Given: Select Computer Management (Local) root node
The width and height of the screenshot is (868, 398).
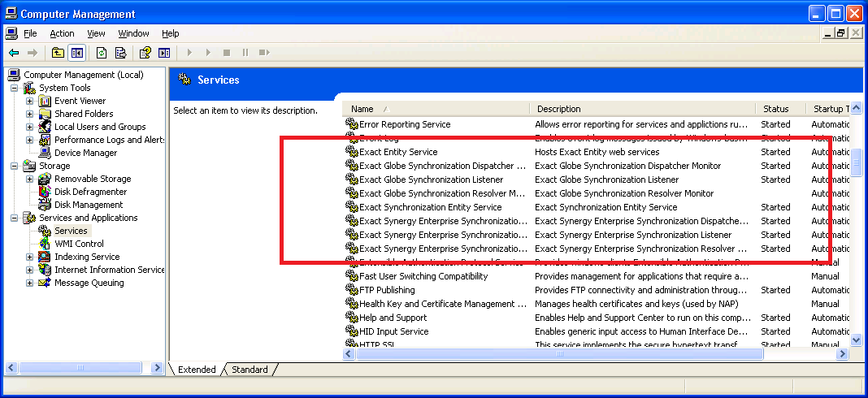Looking at the screenshot, I should (84, 75).
